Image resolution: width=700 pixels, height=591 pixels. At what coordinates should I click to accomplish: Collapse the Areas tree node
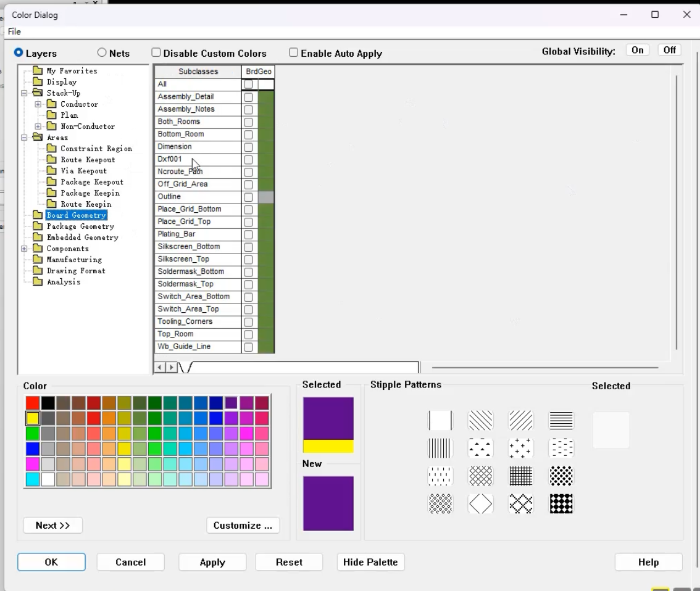pyautogui.click(x=24, y=138)
